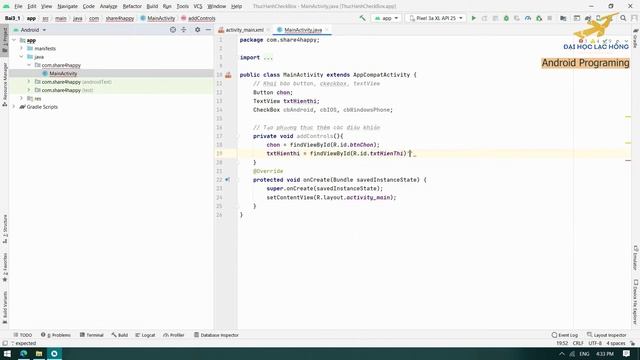Open the File menu
The height and width of the screenshot is (360, 640).
click(18, 6)
